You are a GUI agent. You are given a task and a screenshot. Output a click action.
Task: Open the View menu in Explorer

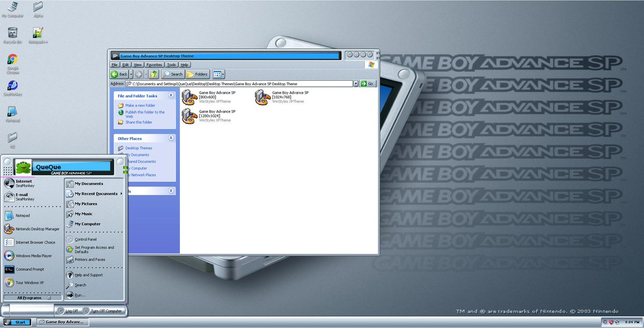tap(138, 64)
